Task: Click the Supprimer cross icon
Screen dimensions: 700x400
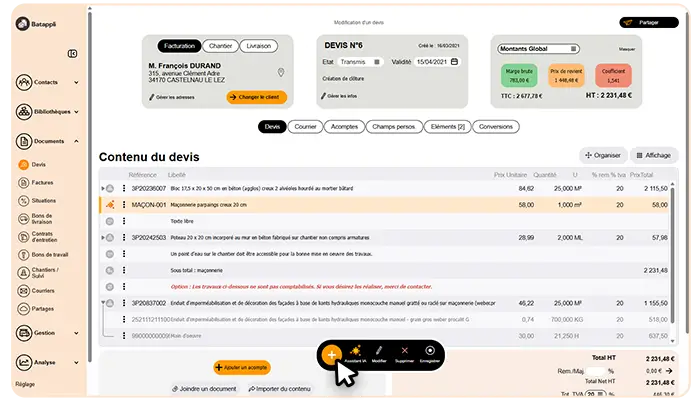Action: click(404, 354)
